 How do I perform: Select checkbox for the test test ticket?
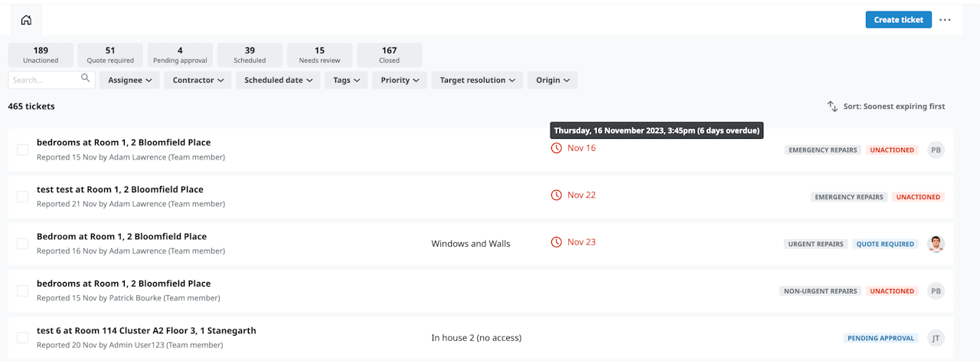point(23,196)
